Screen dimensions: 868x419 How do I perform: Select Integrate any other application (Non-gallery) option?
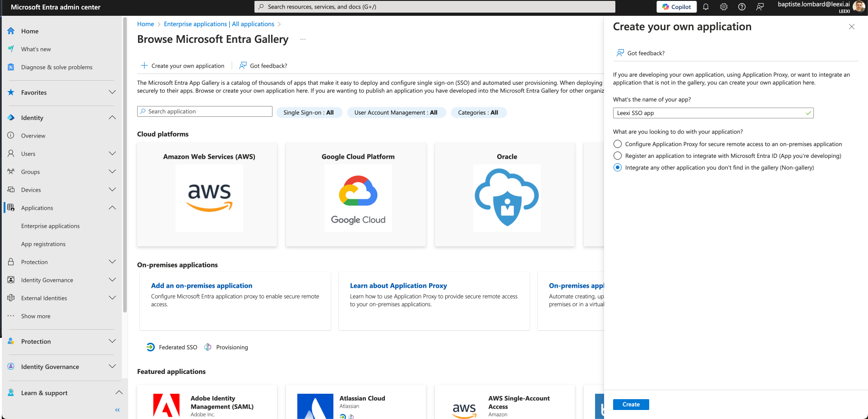pyautogui.click(x=618, y=167)
